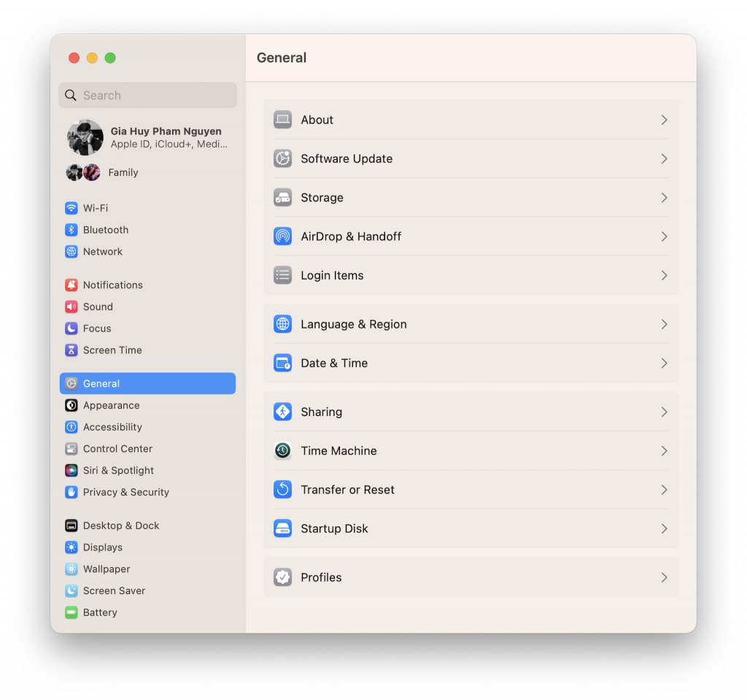Open the Startup Disk row

(x=471, y=528)
